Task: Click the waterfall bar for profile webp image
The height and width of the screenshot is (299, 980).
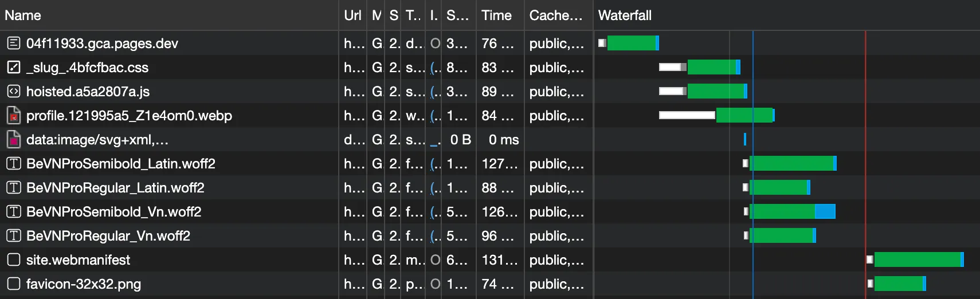Action: click(744, 115)
